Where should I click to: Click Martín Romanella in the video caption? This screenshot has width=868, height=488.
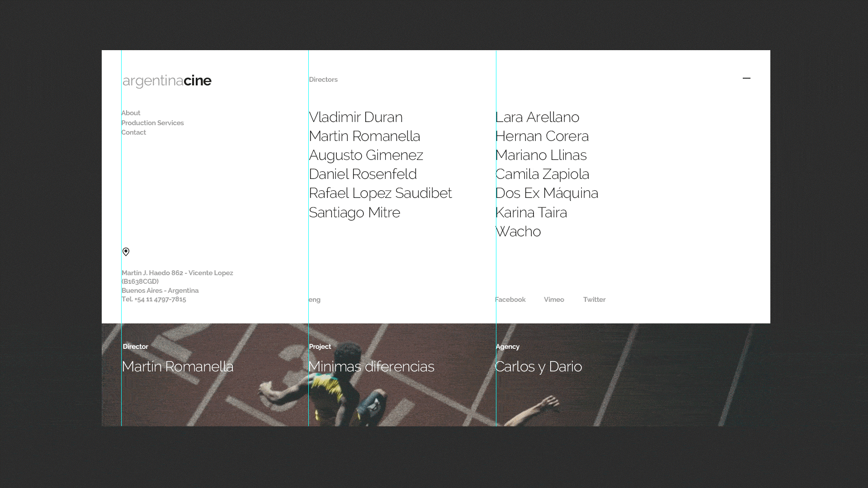[178, 366]
